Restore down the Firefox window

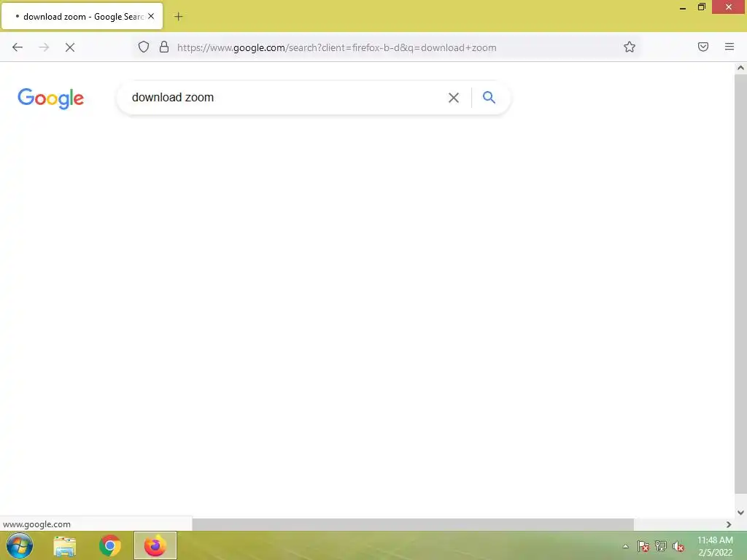(x=701, y=7)
